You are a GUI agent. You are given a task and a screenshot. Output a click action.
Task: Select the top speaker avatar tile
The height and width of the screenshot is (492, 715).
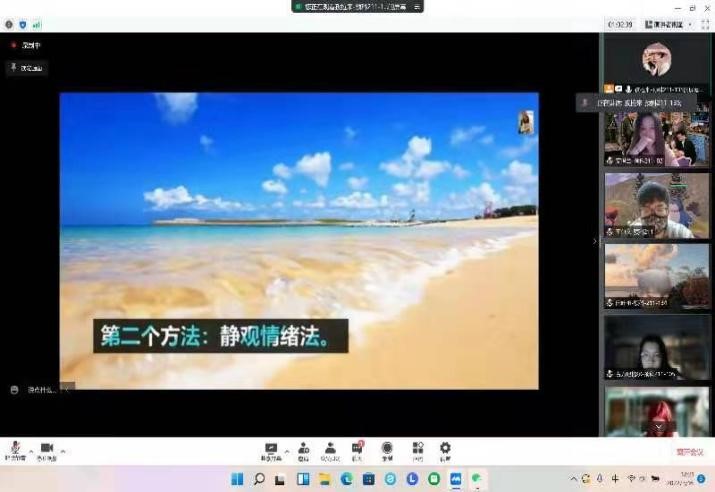657,63
